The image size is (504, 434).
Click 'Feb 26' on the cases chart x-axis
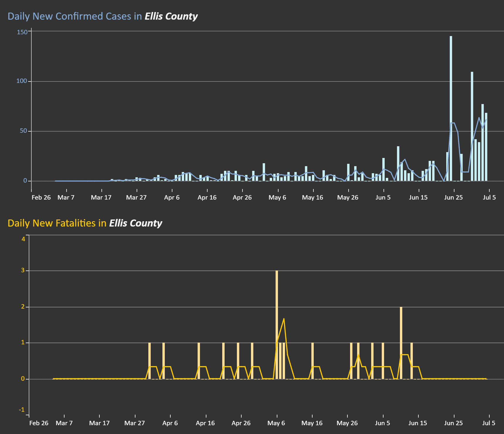(41, 198)
